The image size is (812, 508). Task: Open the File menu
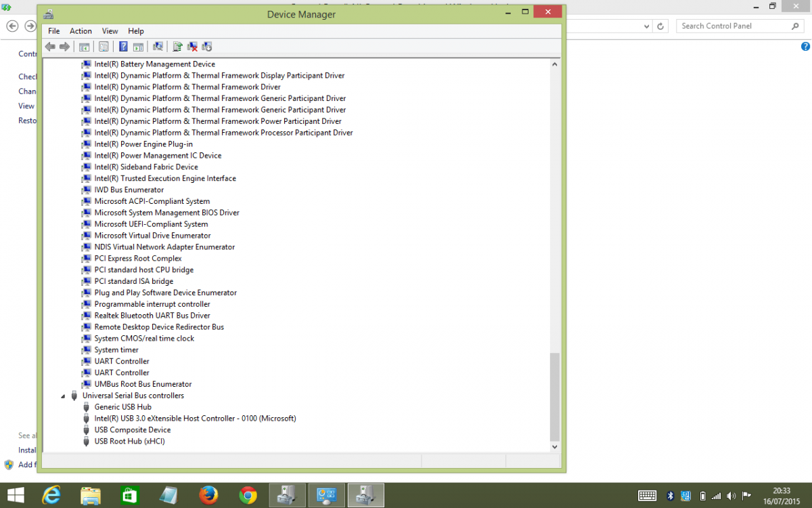coord(54,31)
